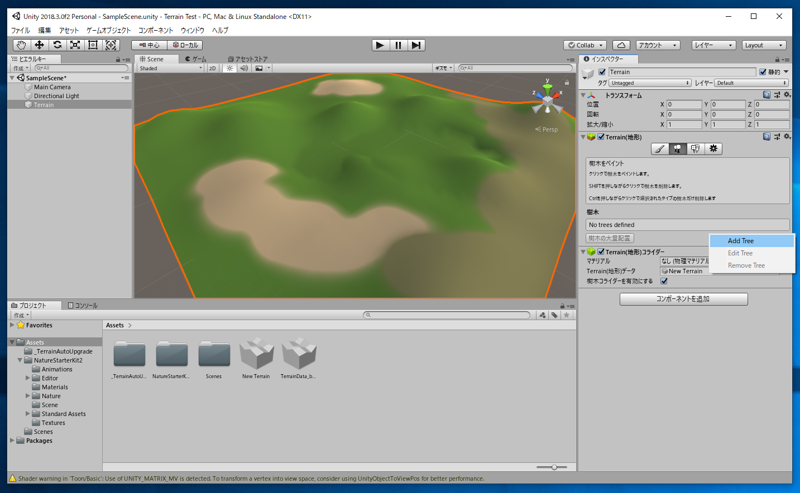Screen dimensions: 800x493
Task: Toggle the enable tree colliders checkbox
Action: click(x=664, y=281)
